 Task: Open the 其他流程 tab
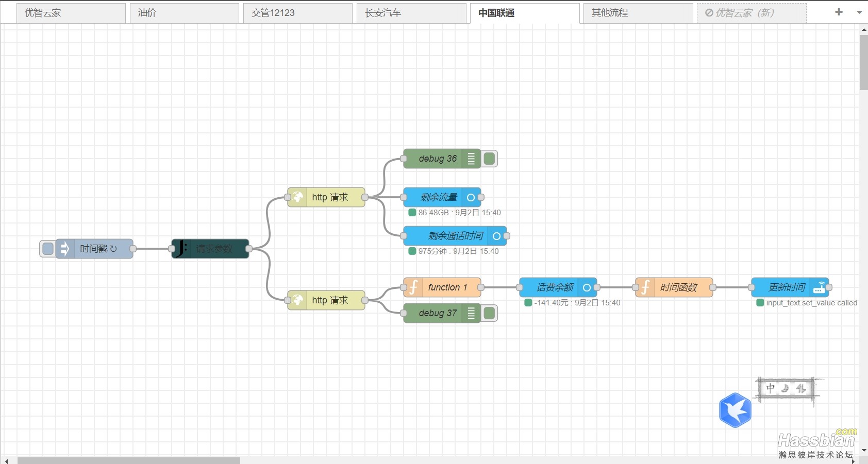[x=638, y=13]
